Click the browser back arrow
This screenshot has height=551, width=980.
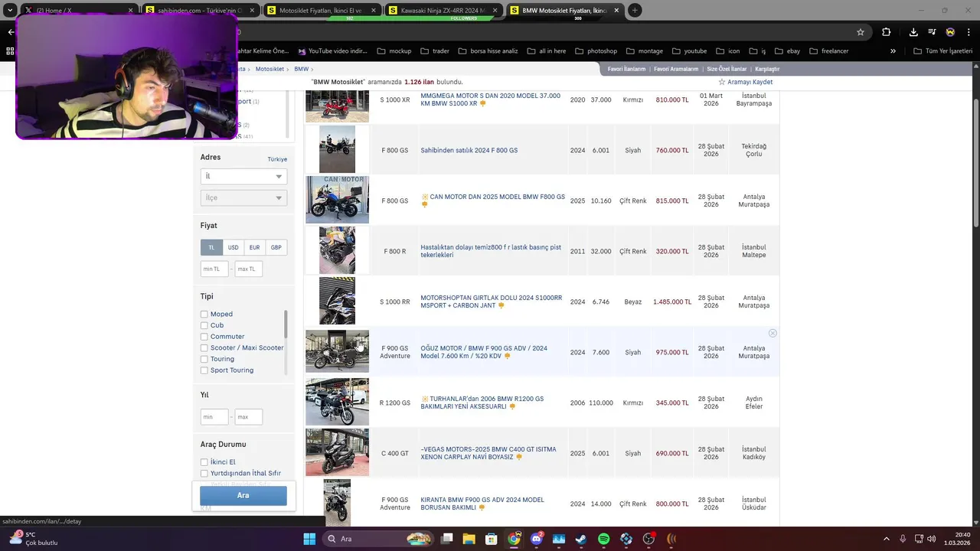(x=10, y=32)
